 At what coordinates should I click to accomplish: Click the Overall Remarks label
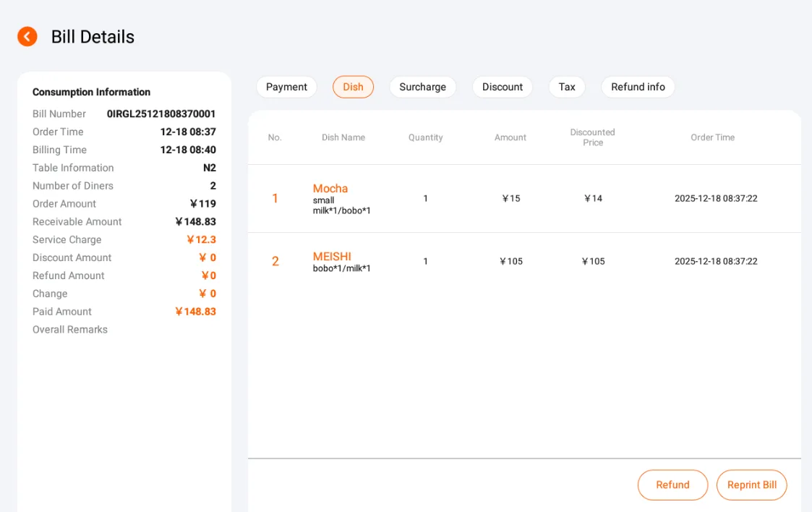[70, 330]
